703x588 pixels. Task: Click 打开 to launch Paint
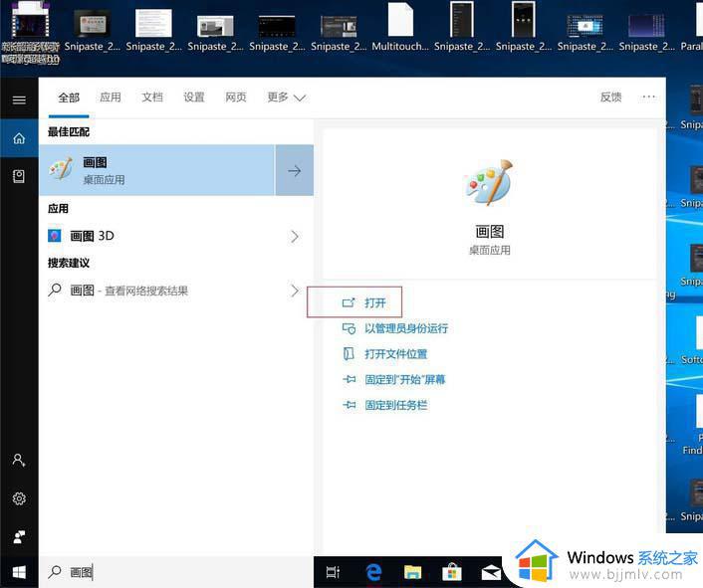tap(363, 302)
